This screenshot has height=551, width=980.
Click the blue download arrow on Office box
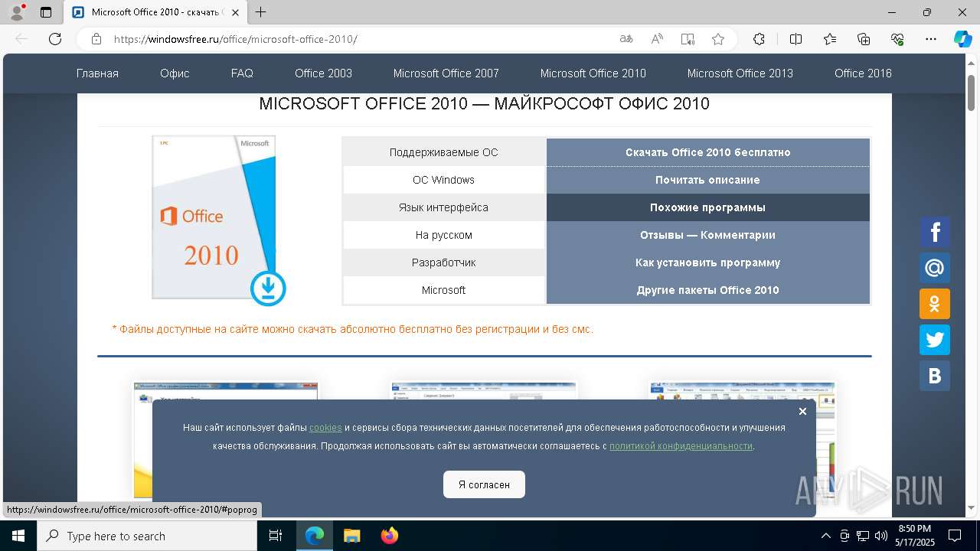(x=268, y=289)
